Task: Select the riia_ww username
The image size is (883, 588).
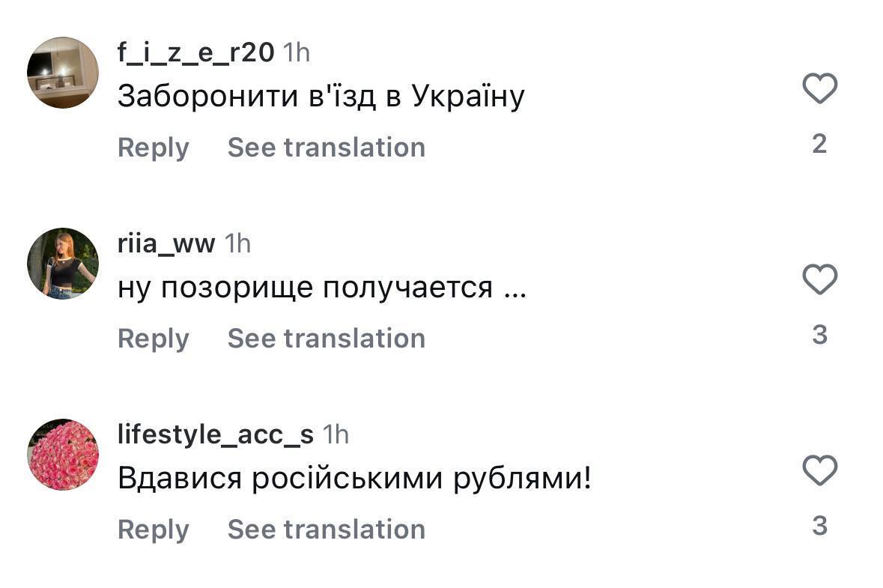Action: [166, 243]
